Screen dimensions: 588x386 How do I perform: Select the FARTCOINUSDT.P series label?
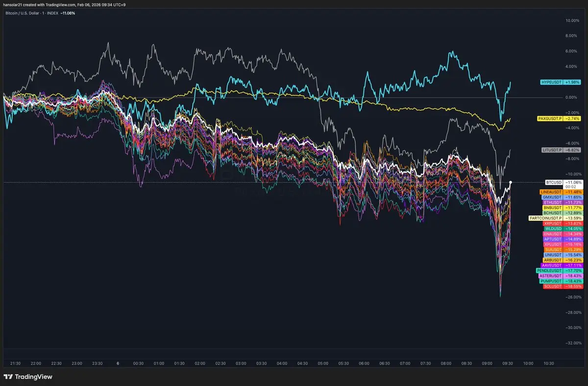546,218
